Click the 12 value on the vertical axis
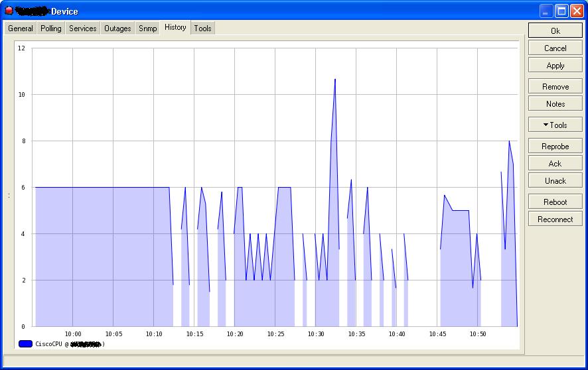This screenshot has height=370, width=588. pos(21,48)
